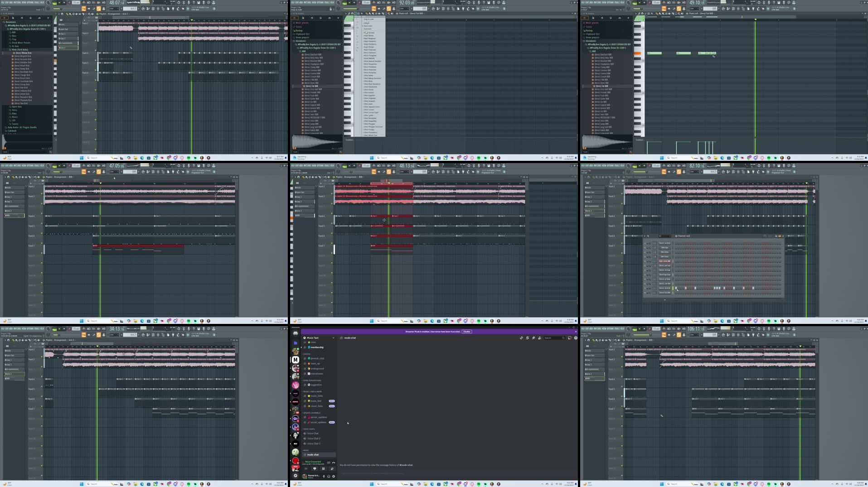
Task: Open the server_updates channel in Discord
Action: pos(319,417)
